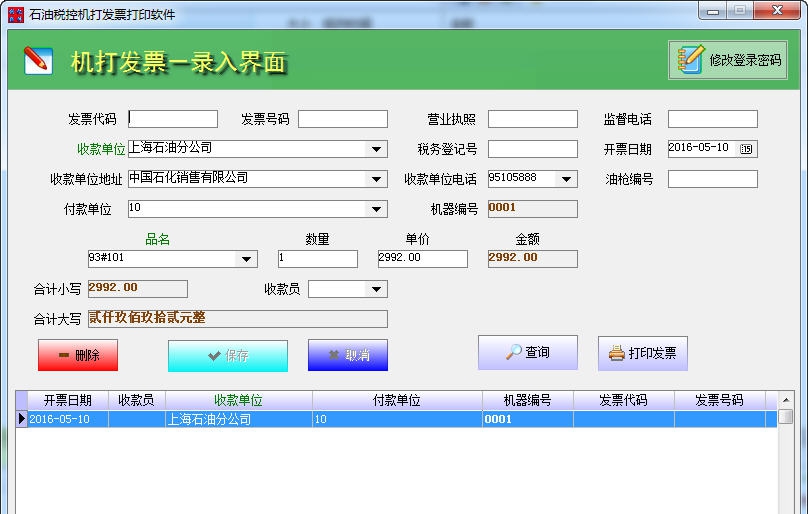Image resolution: width=808 pixels, height=514 pixels.
Task: Select table cell 2016-05-10
Action: click(68, 419)
